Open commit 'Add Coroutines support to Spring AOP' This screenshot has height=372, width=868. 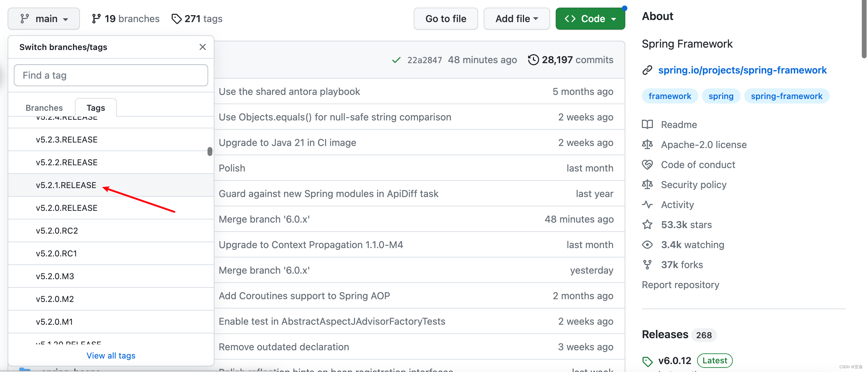(x=304, y=296)
